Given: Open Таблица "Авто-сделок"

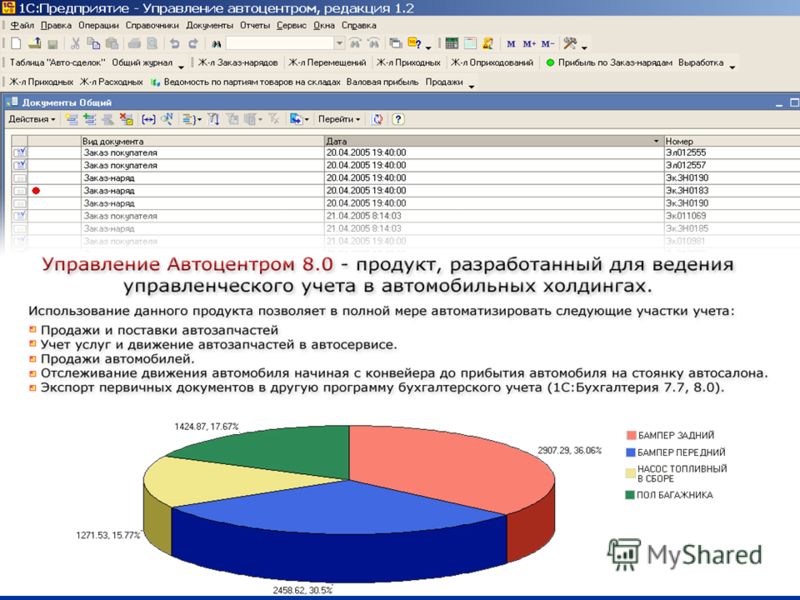Looking at the screenshot, I should point(57,62).
